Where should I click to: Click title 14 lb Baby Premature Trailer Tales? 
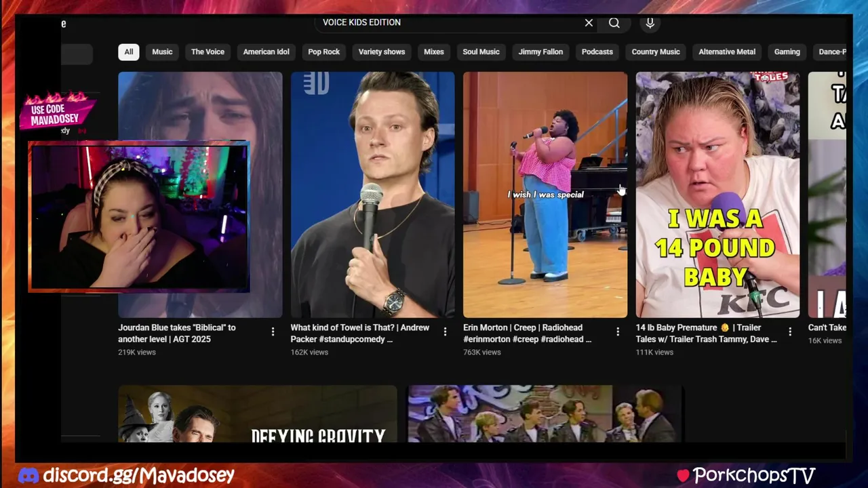[x=707, y=333]
